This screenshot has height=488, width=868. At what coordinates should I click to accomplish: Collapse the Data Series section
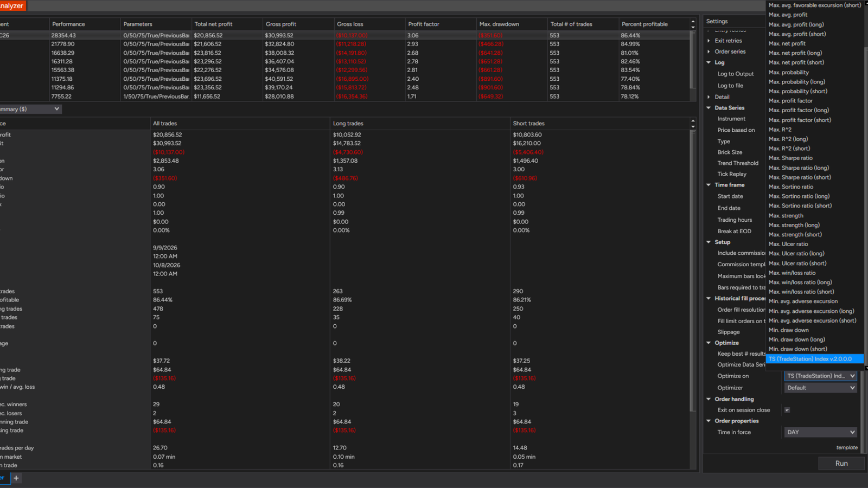709,108
